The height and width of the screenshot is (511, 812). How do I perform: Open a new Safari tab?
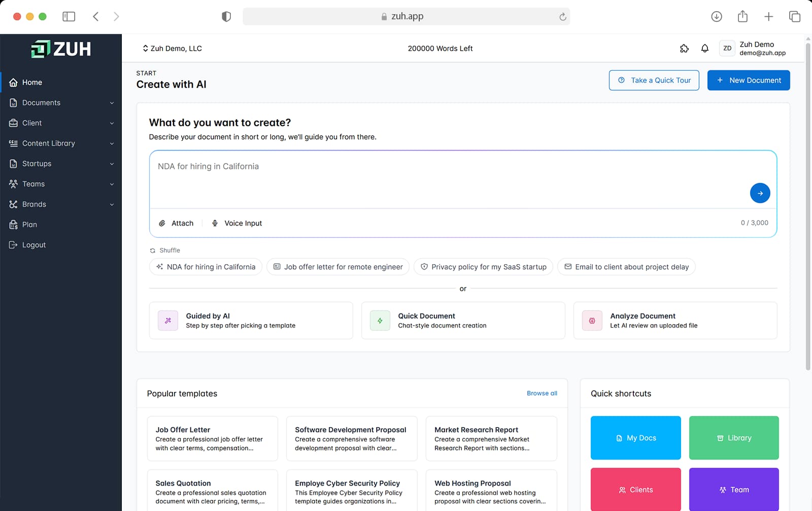pos(769,16)
